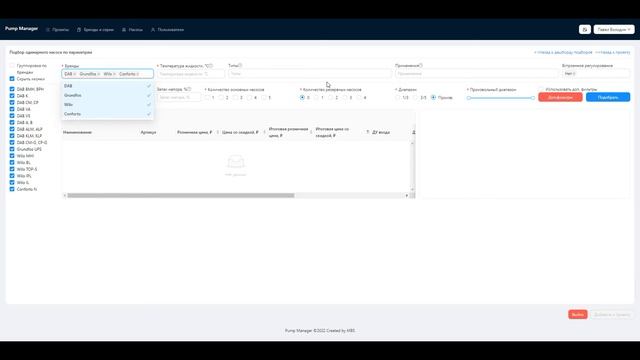
Task: Select 4 reserve pumps radio button
Action: 359,98
